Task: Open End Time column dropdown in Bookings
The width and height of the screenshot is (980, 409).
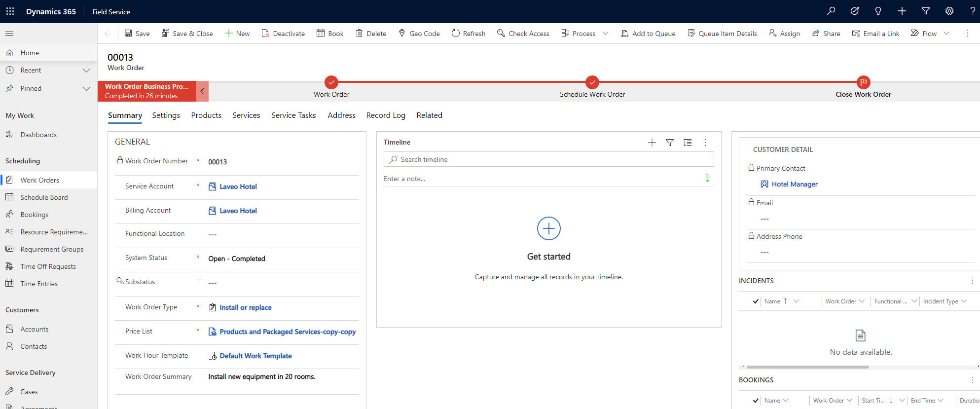Action: tap(941, 400)
